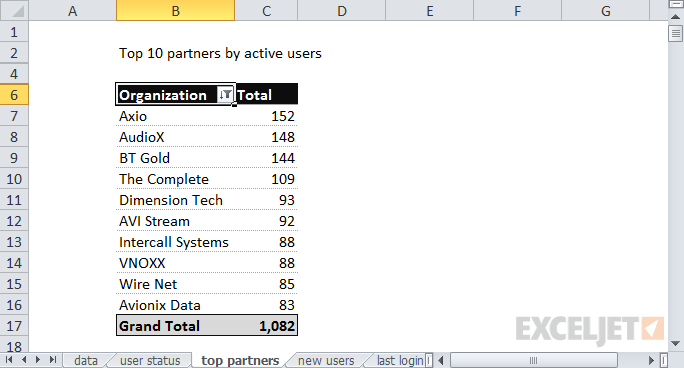Select row 6 header
The image size is (684, 368).
click(x=14, y=95)
